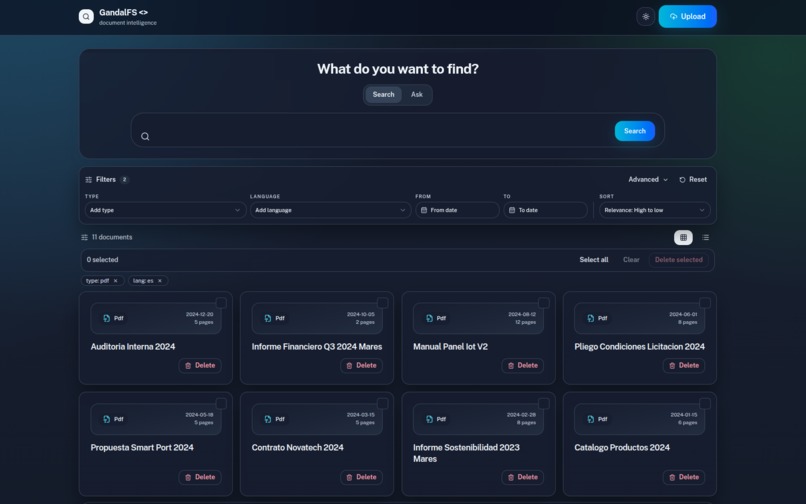Select Manual Panel Iot V2 checkbox
Image resolution: width=806 pixels, height=504 pixels.
(543, 302)
